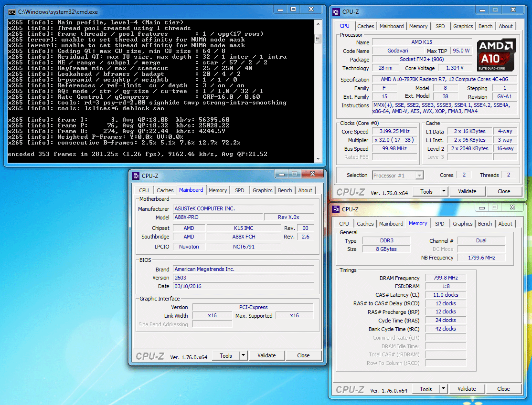
Task: Open the Tools dropdown arrow in the Memory window
Action: pos(443,389)
